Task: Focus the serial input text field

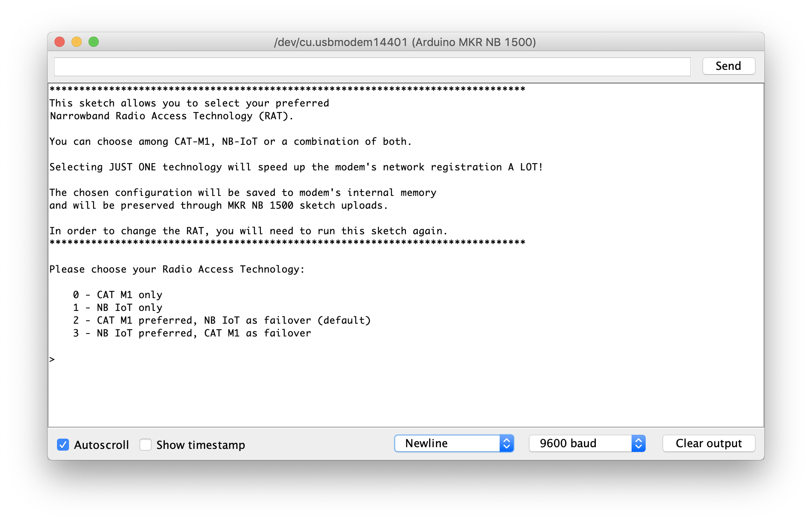Action: point(372,67)
